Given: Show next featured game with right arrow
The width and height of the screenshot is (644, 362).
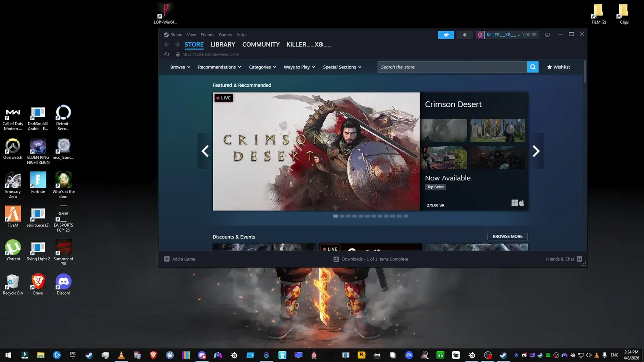Looking at the screenshot, I should pyautogui.click(x=536, y=151).
